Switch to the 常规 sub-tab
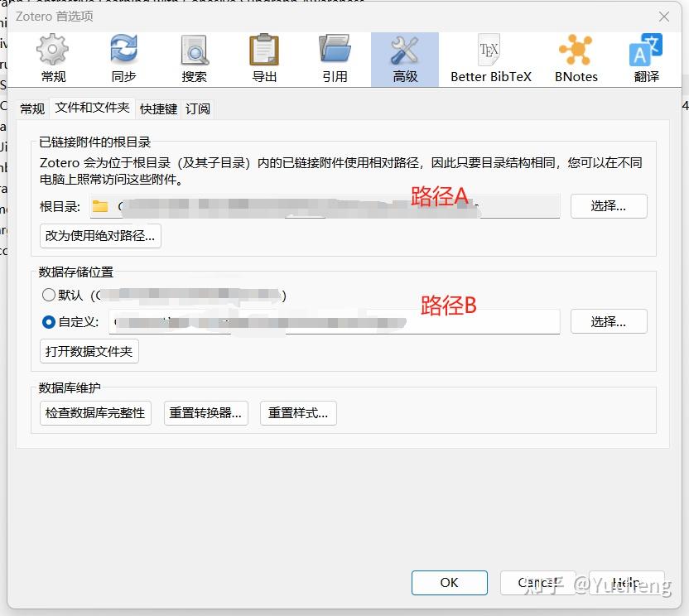The width and height of the screenshot is (689, 616). 32,108
